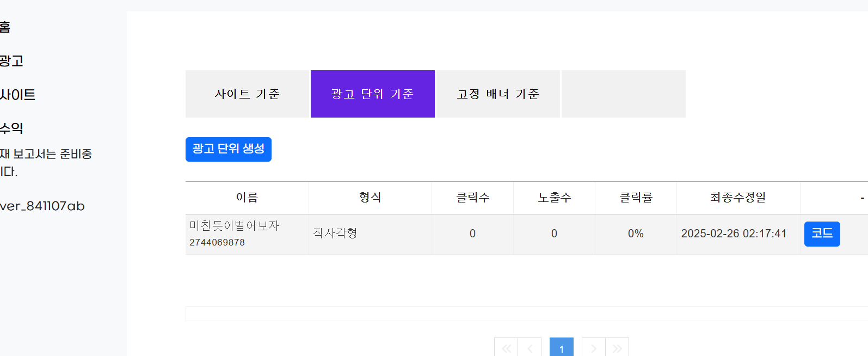The width and height of the screenshot is (868, 356).
Task: Open the 사이트 sidebar menu
Action: [x=17, y=95]
